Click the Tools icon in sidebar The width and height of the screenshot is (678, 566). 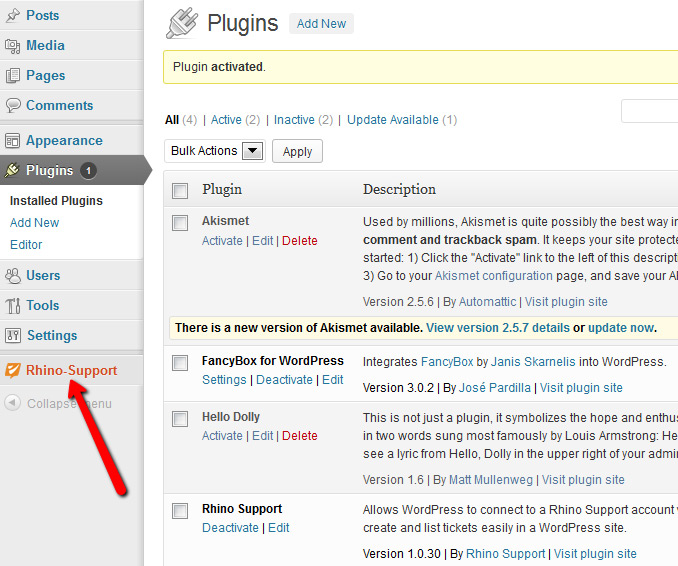[x=13, y=305]
